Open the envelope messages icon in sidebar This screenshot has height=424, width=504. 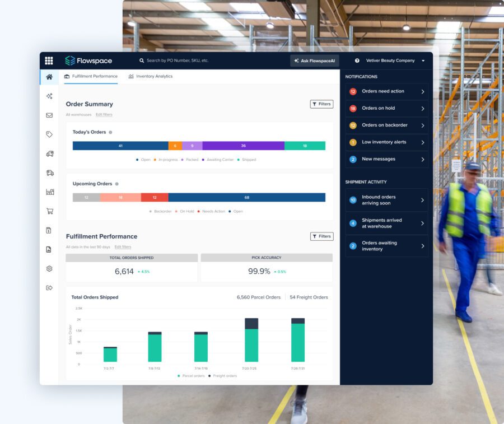[x=49, y=115]
